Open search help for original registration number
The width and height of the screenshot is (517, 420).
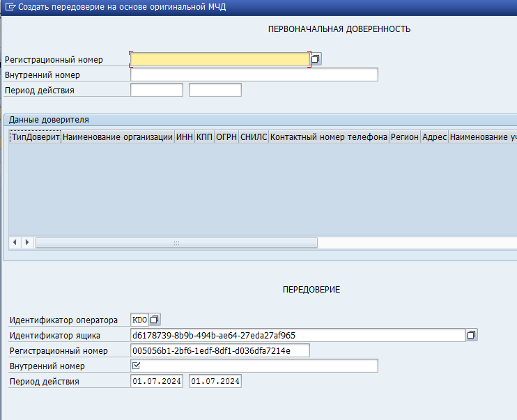coord(316,60)
